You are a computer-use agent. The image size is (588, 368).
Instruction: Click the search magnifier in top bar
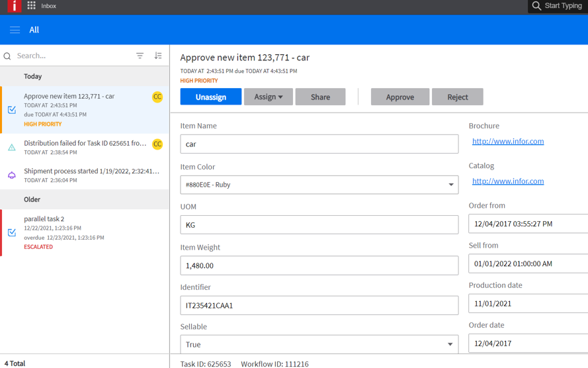(536, 6)
